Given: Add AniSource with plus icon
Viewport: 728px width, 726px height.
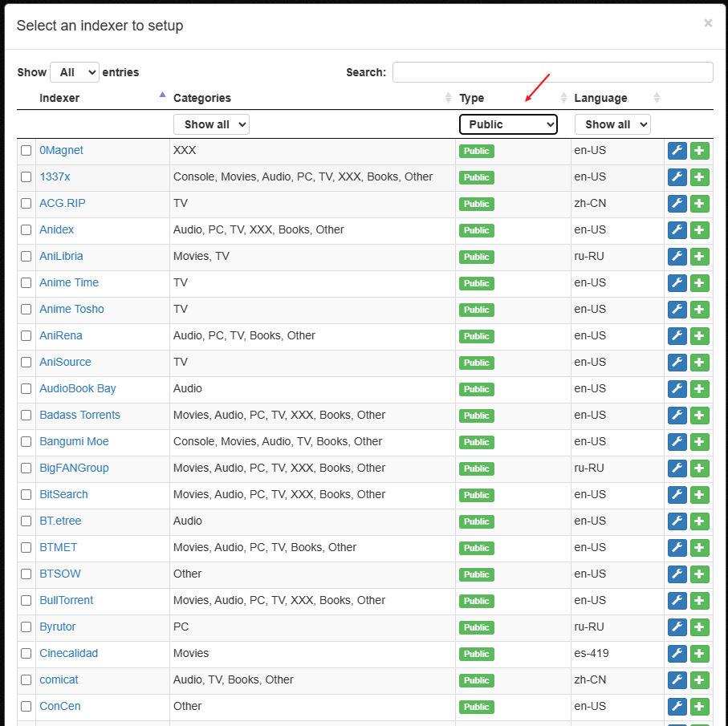Looking at the screenshot, I should click(700, 363).
